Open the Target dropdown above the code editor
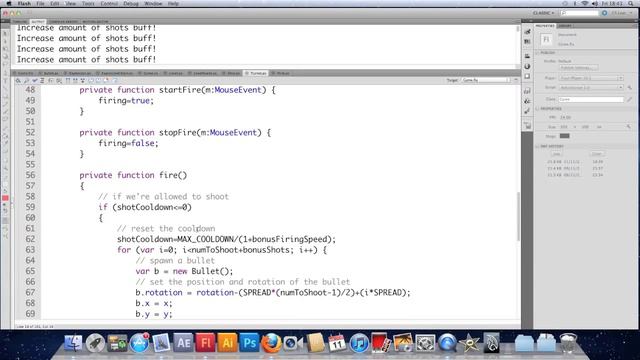 coord(486,80)
